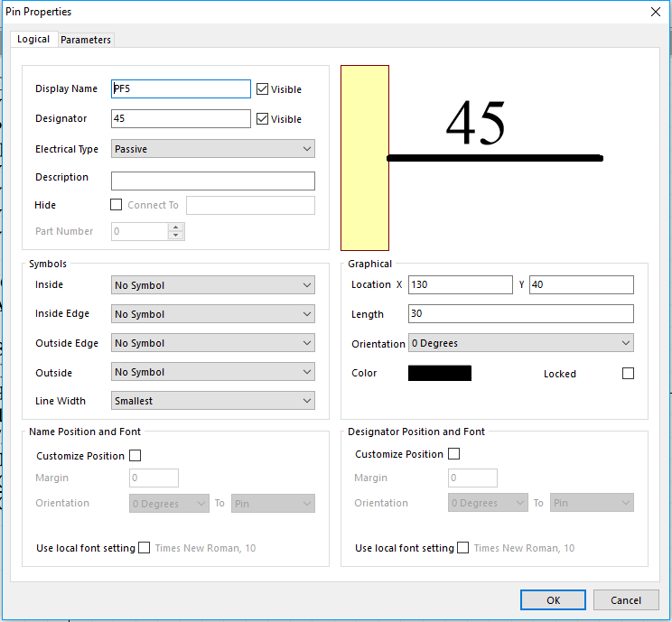
Task: Toggle Visible checkbox for Designator
Action: (x=263, y=119)
